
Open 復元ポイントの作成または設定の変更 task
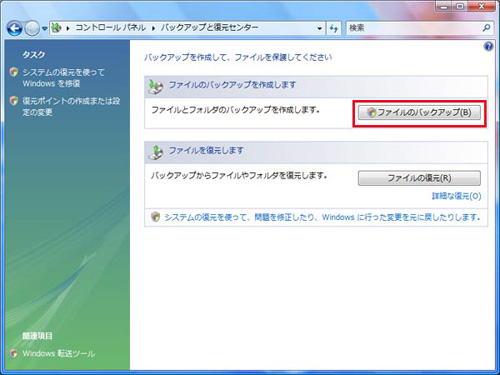pos(71,107)
